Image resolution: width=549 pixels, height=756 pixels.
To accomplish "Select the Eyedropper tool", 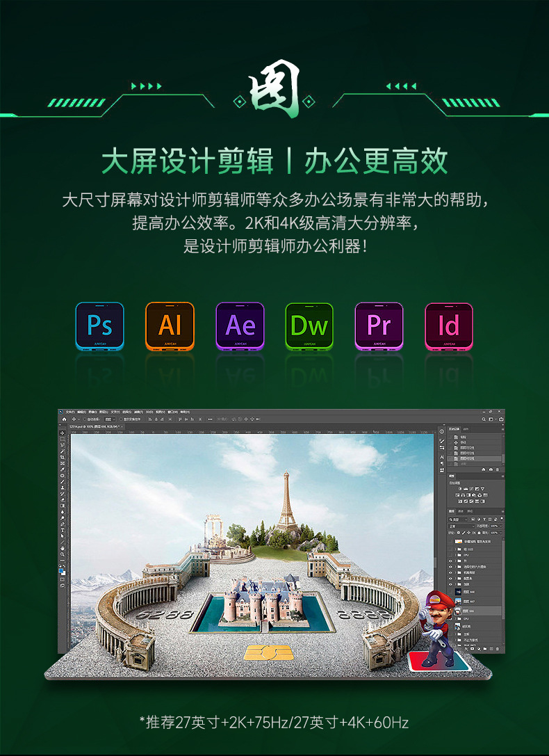I will tap(62, 469).
